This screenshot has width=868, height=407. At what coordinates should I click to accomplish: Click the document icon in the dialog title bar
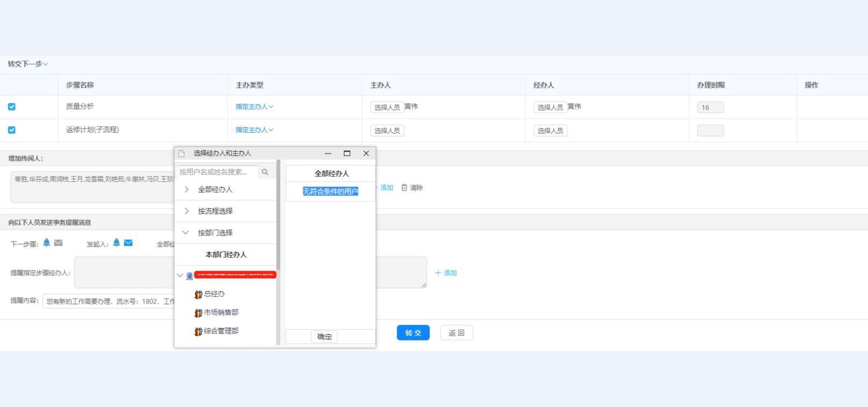182,154
